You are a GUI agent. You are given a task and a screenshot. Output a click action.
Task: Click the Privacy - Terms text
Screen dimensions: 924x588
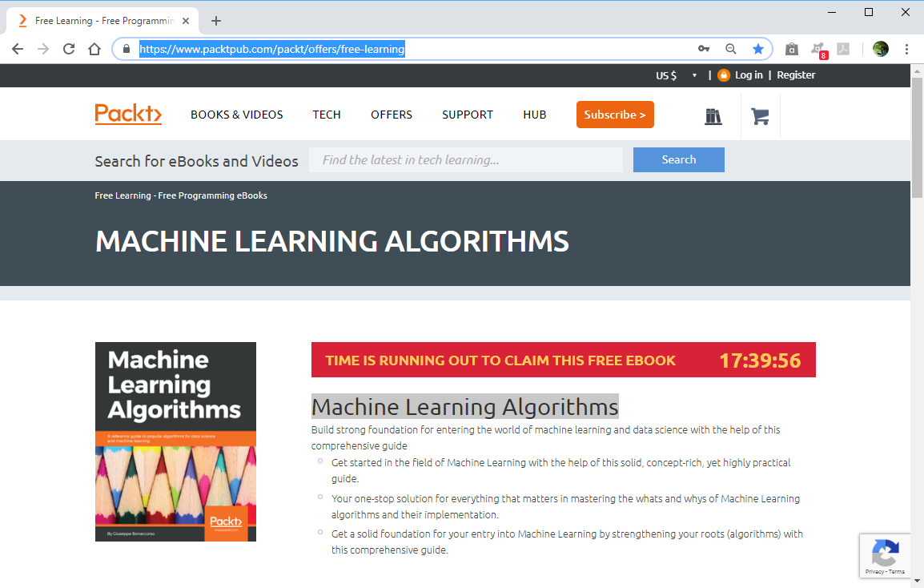[x=885, y=571]
